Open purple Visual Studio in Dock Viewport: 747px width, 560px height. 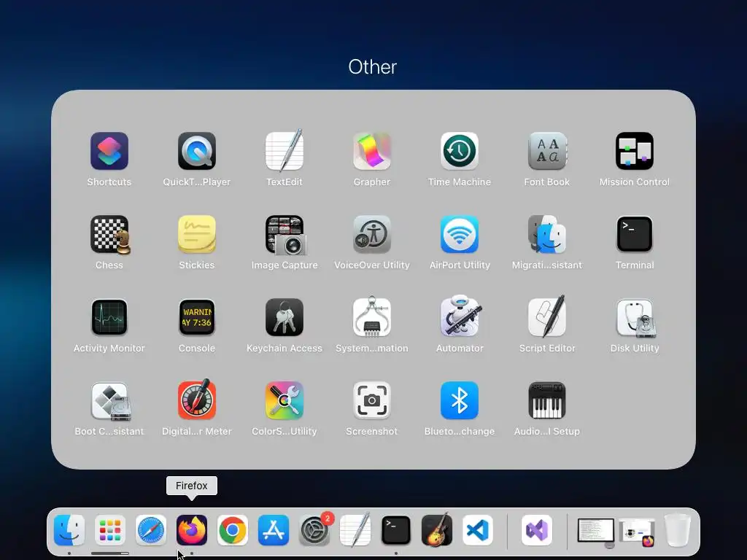tap(537, 530)
